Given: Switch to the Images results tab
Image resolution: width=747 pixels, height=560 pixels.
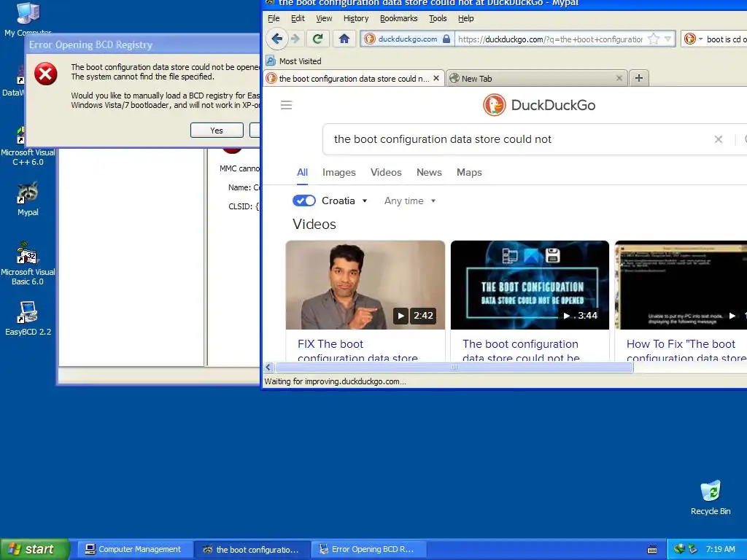Looking at the screenshot, I should click(338, 172).
